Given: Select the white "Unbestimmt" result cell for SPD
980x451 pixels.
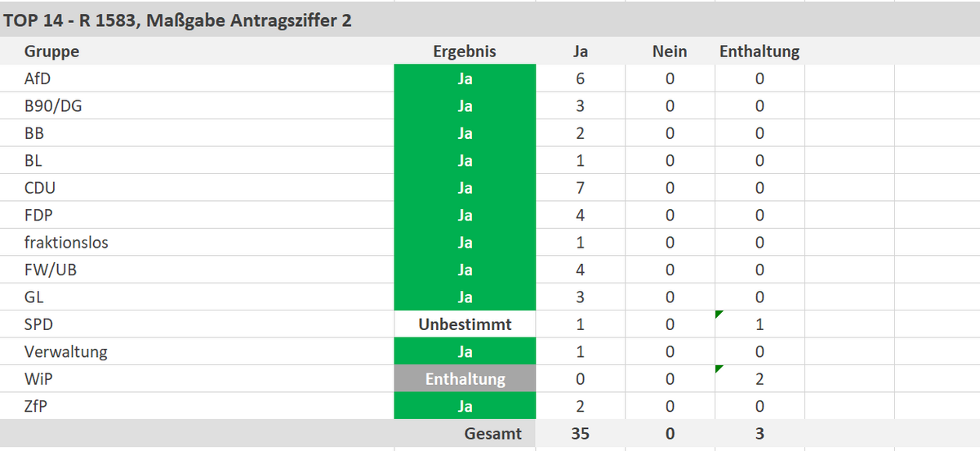Looking at the screenshot, I should click(465, 324).
